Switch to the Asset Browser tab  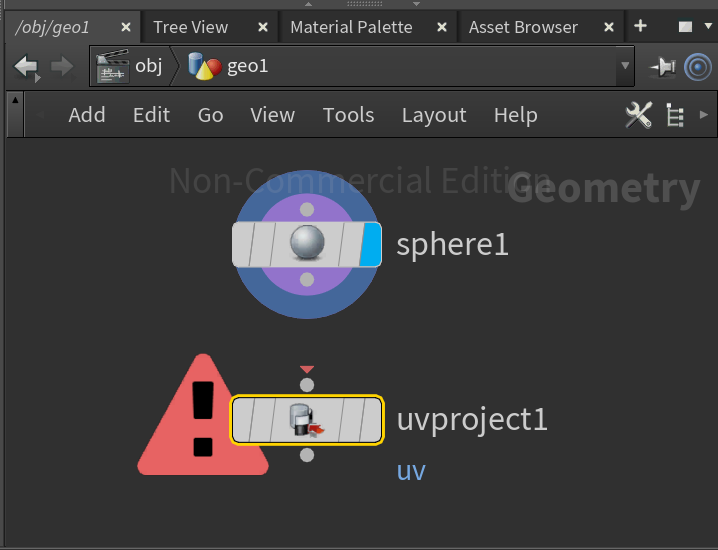coord(523,27)
